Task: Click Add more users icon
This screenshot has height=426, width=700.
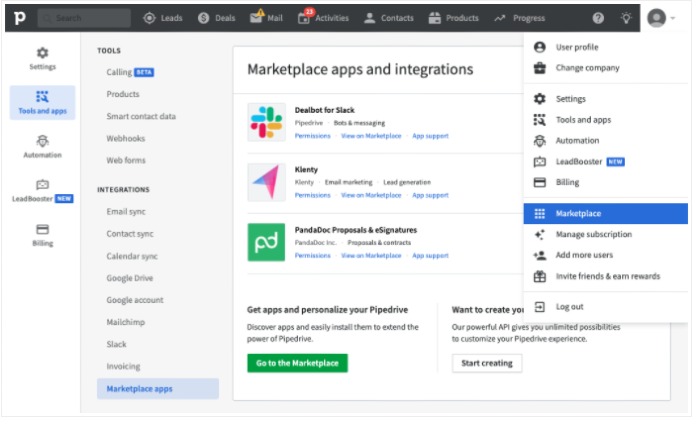Action: tap(539, 255)
